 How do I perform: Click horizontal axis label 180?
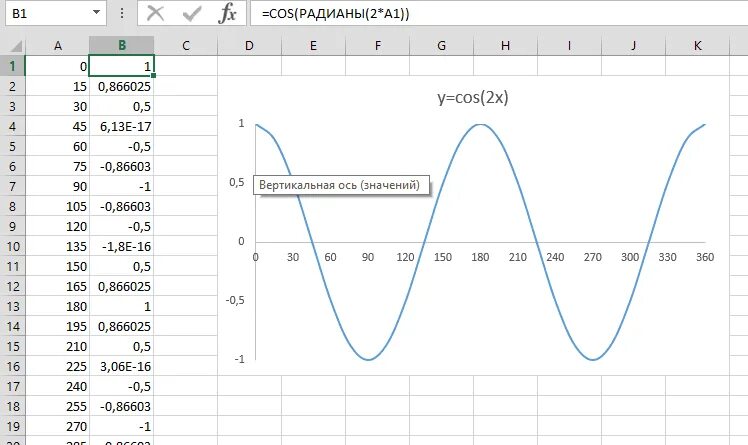point(480,257)
